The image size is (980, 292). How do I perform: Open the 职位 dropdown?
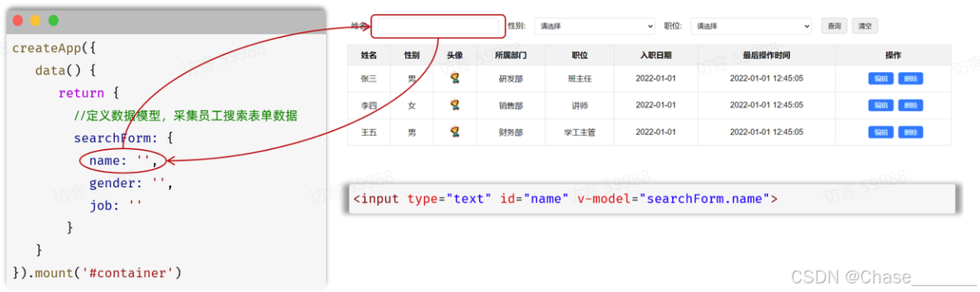point(751,26)
